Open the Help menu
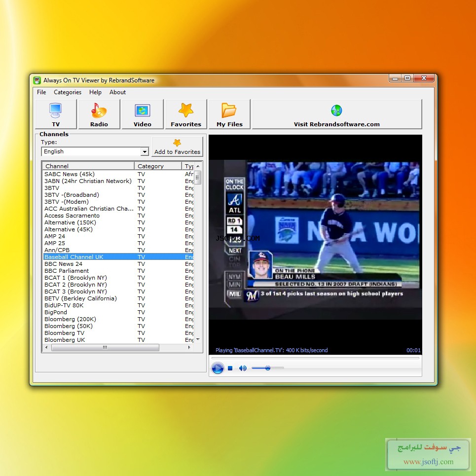The image size is (476, 476). click(x=95, y=92)
